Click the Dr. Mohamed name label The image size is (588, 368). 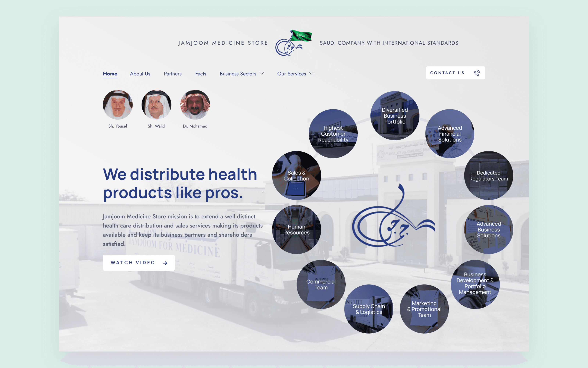pos(195,126)
